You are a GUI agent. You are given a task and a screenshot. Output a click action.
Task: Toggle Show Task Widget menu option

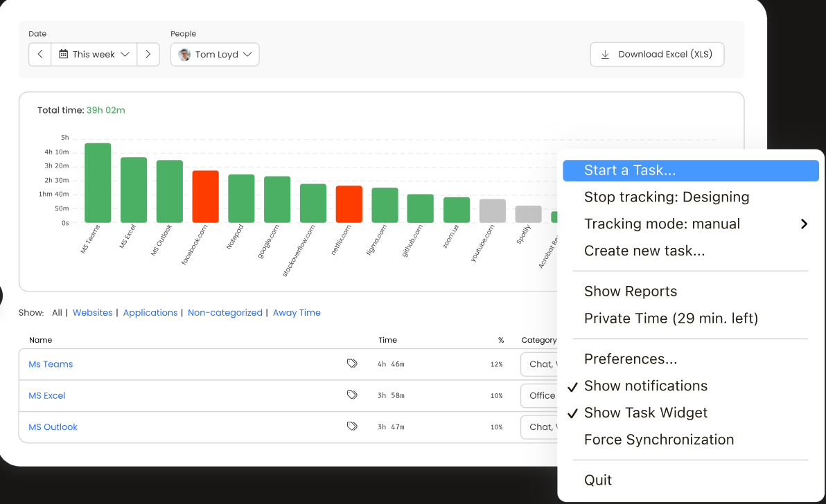click(645, 413)
